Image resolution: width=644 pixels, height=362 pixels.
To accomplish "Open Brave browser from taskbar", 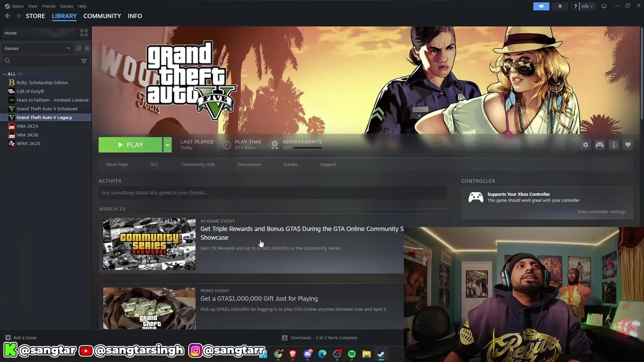I will pos(293,354).
